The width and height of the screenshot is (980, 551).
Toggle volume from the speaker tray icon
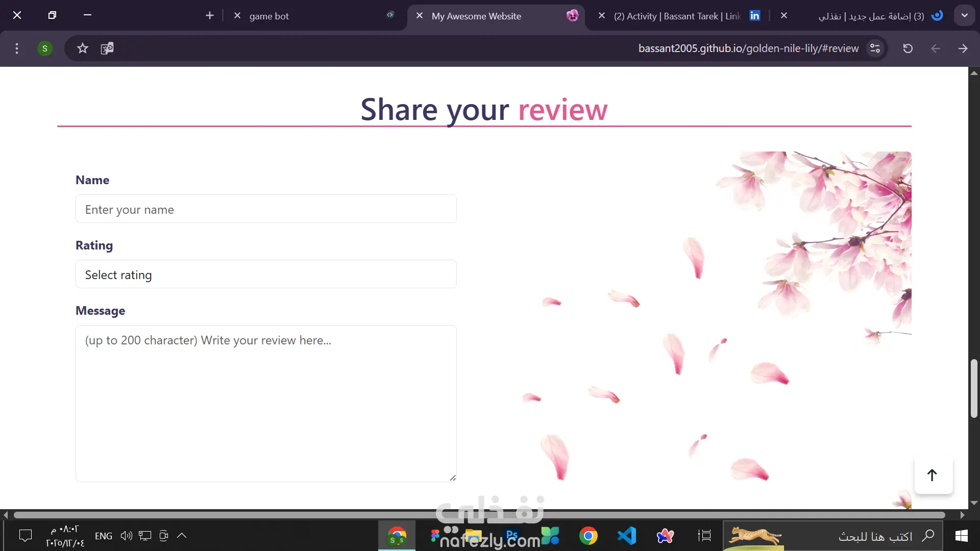[x=126, y=536]
